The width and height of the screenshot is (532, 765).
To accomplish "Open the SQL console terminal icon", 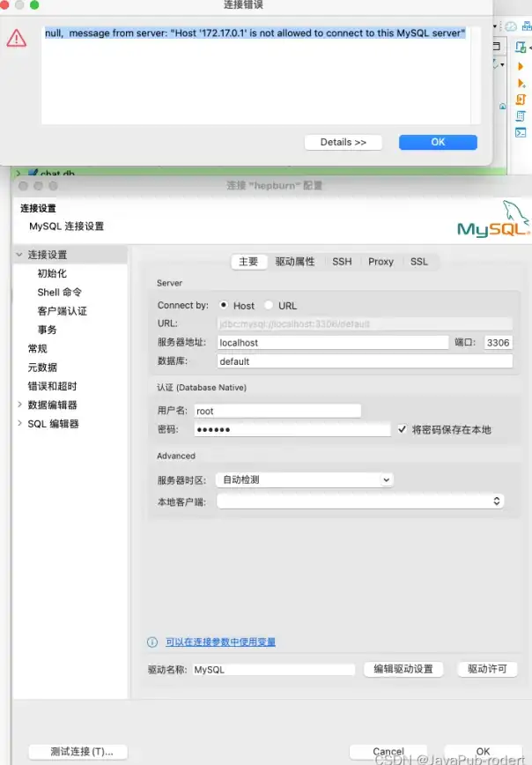I will tap(521, 132).
